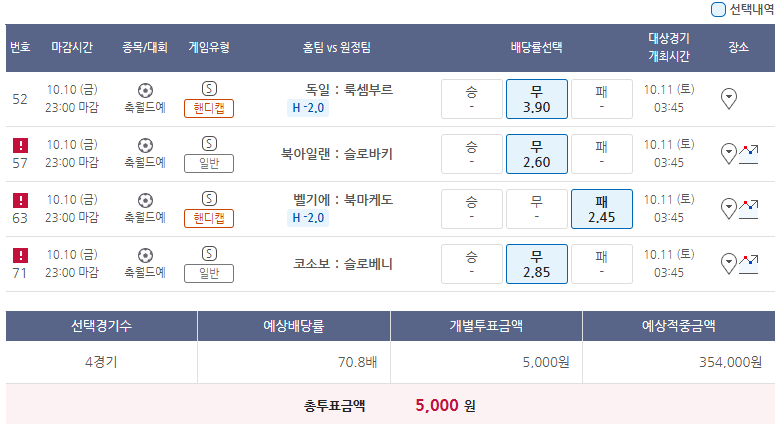Check the 선택내역 checkbox
The height and width of the screenshot is (424, 779).
718,10
